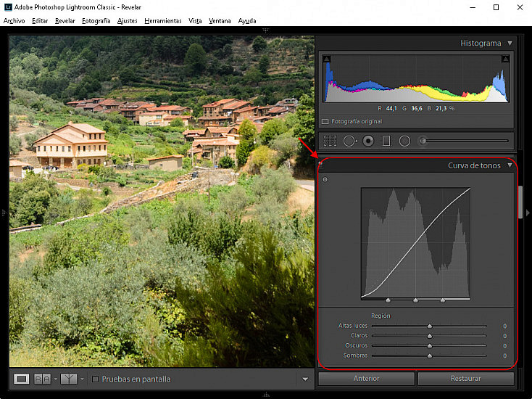This screenshot has width=532, height=399.
Task: Click the shadows split point under curve
Action: [388, 300]
